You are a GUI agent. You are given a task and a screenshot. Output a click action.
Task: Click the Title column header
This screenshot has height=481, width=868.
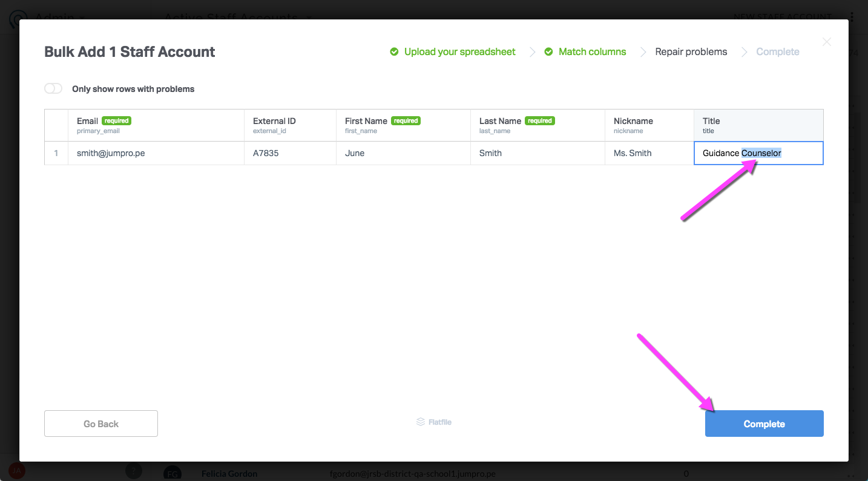pos(759,125)
